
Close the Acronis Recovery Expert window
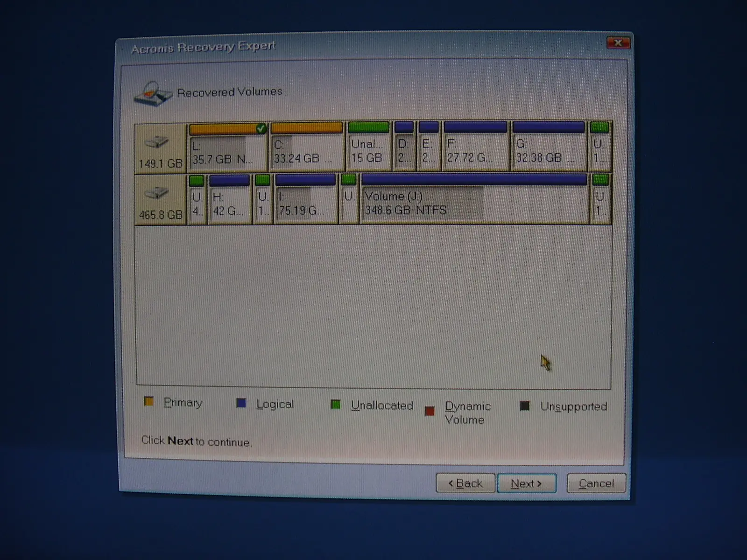[619, 43]
